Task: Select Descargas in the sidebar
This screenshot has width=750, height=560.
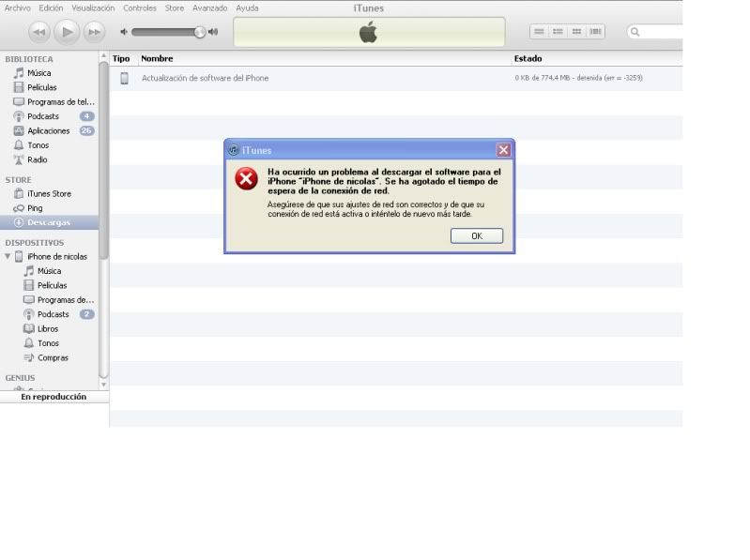Action: (x=49, y=222)
